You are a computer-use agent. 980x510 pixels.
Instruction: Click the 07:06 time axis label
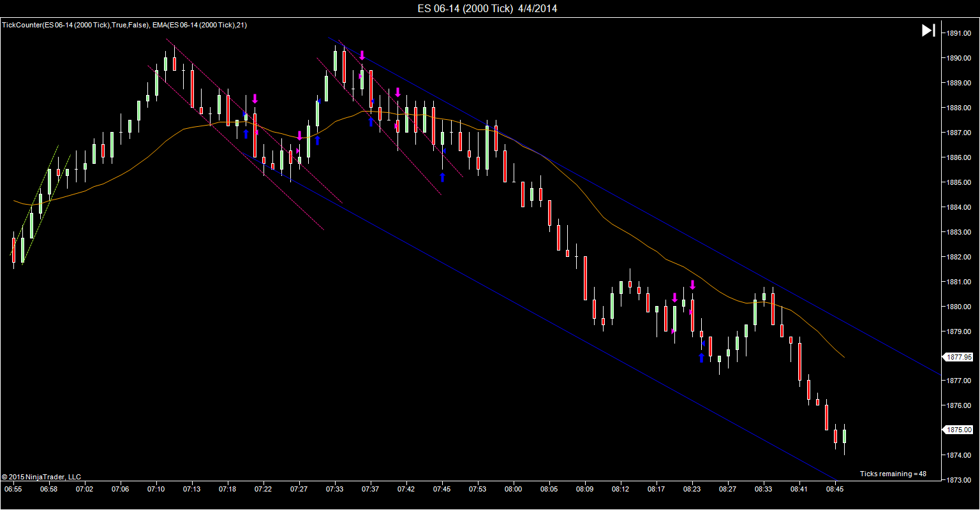(121, 490)
